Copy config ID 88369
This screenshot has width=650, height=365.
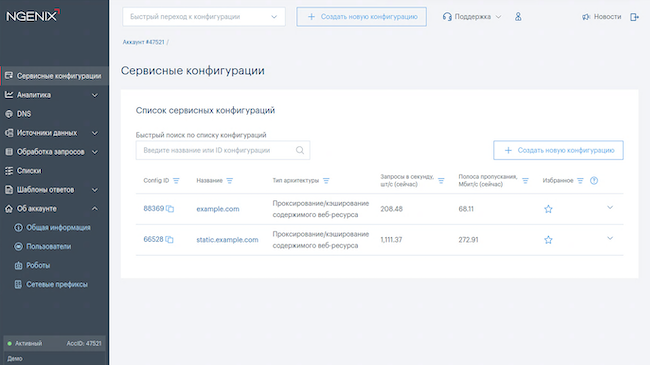click(x=170, y=209)
